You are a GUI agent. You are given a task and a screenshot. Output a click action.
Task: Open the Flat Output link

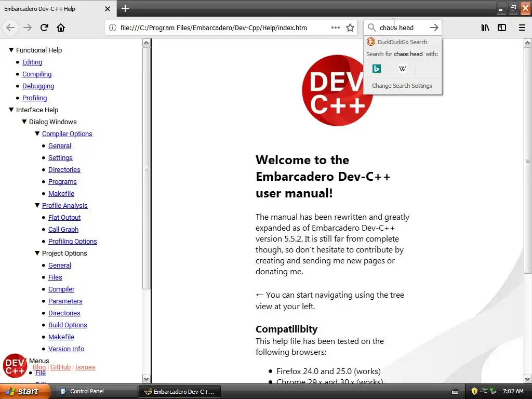pyautogui.click(x=64, y=217)
